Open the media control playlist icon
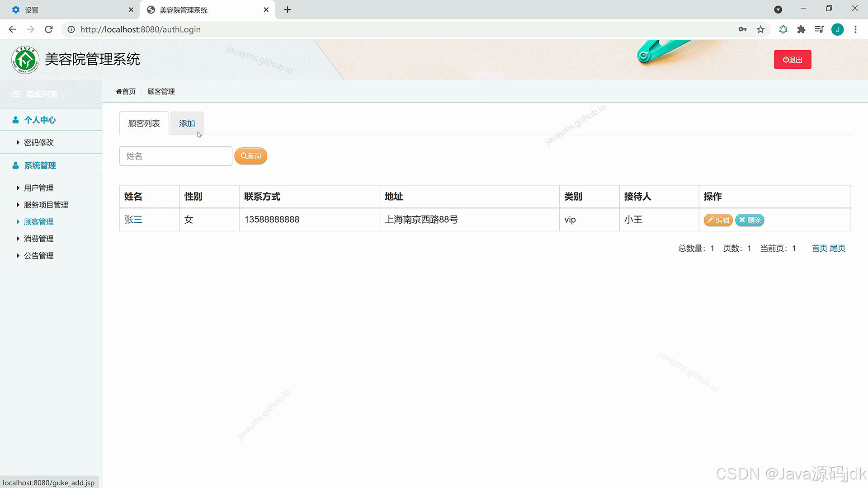This screenshot has height=488, width=868. 819,29
